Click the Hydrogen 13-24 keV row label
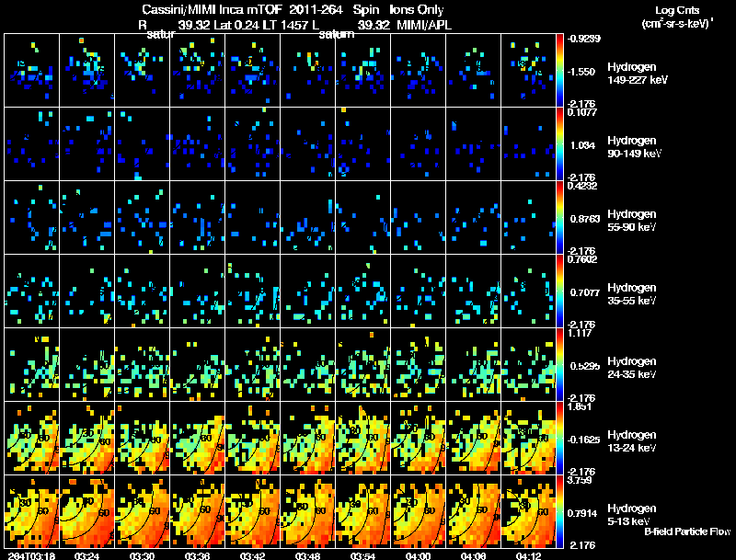Screen dimensions: 736x560 coord(632,441)
